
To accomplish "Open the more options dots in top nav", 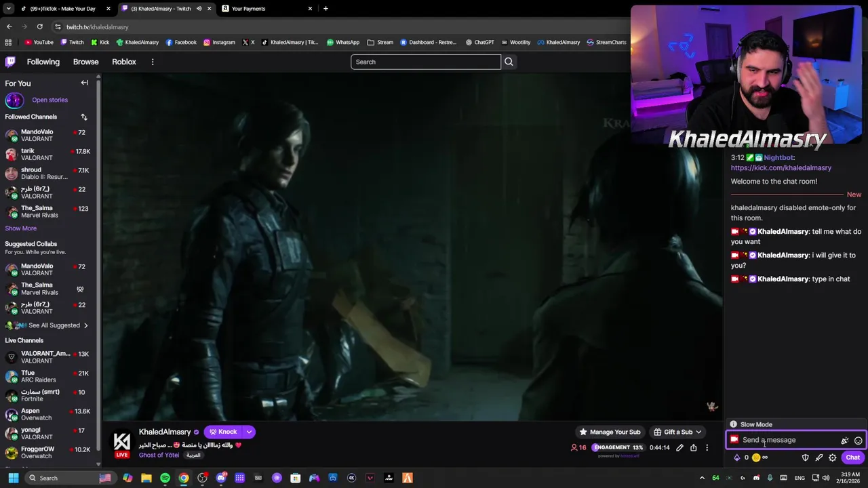I will (153, 62).
